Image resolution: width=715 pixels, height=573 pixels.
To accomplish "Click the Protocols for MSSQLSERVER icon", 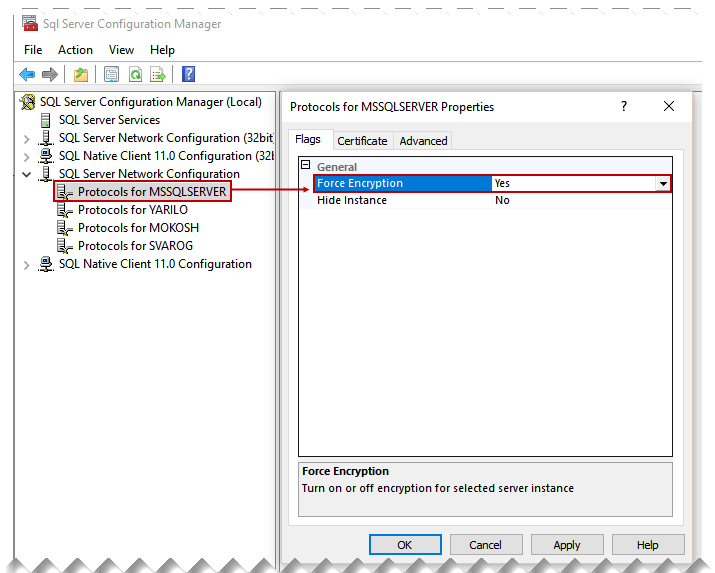I will coord(64,192).
